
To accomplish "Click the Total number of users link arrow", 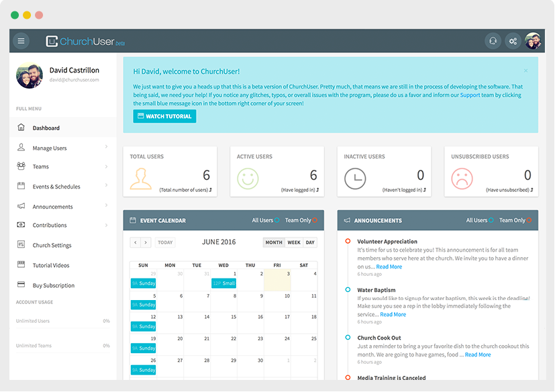I will [211, 190].
